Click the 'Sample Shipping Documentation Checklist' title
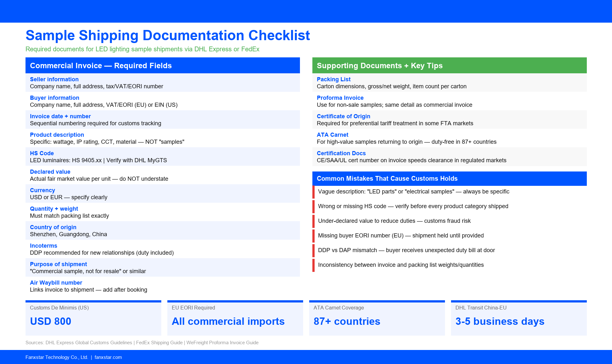Screen dimensions: 612x364 pyautogui.click(x=168, y=35)
